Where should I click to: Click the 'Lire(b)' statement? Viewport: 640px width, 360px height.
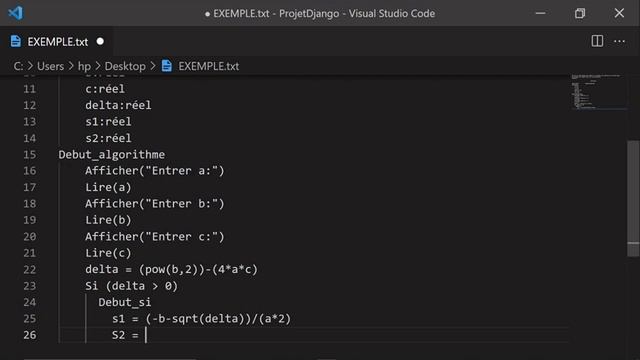(x=108, y=220)
